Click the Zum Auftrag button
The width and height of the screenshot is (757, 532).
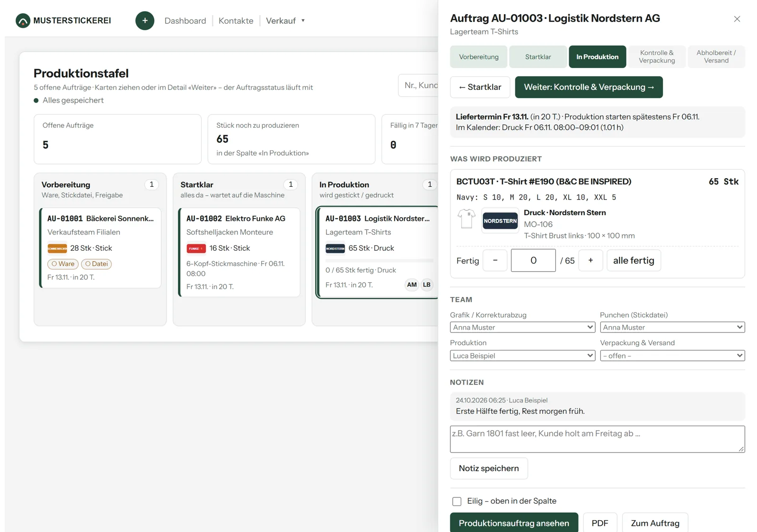[x=655, y=523]
